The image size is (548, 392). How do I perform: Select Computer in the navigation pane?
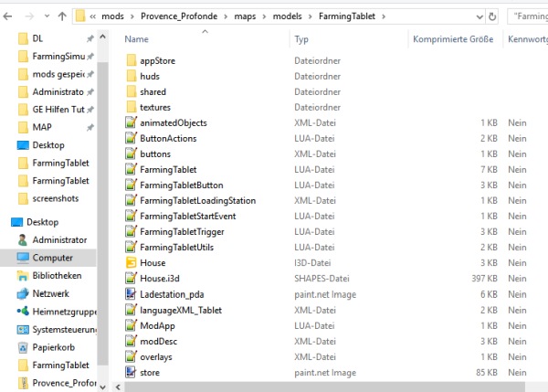click(x=52, y=258)
